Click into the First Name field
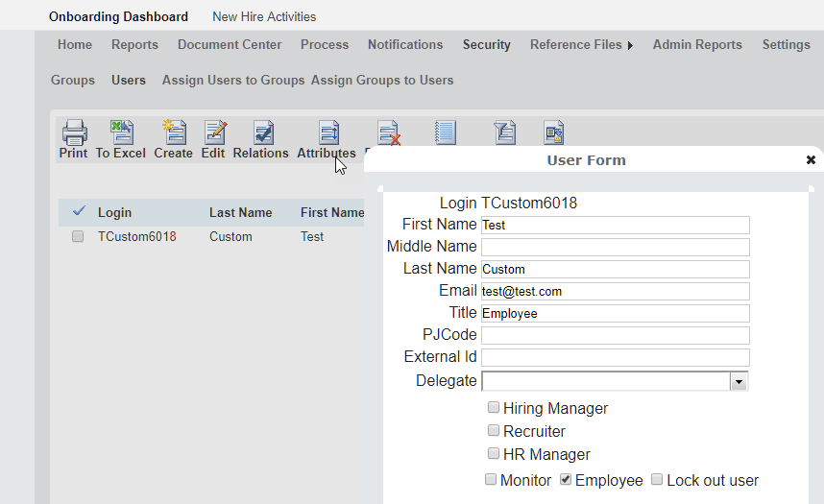This screenshot has height=504, width=824. point(616,225)
